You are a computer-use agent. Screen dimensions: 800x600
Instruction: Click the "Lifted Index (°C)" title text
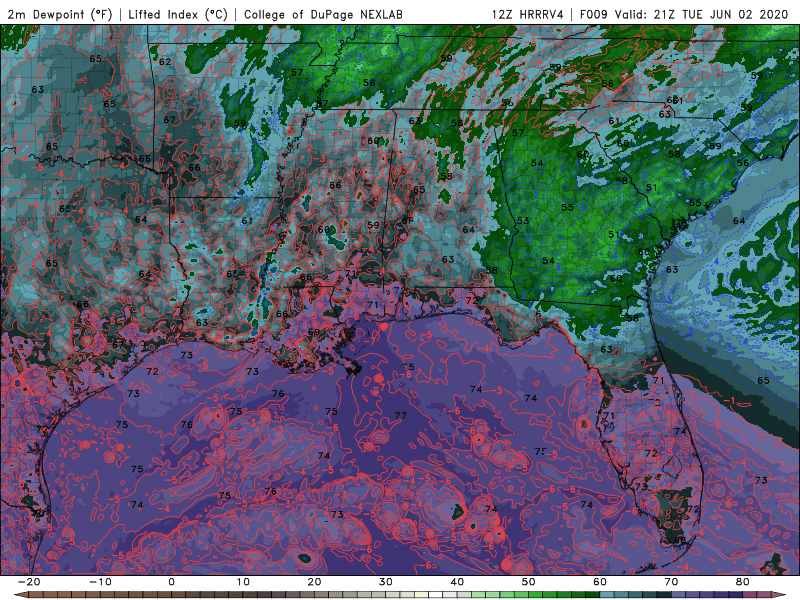tap(178, 14)
